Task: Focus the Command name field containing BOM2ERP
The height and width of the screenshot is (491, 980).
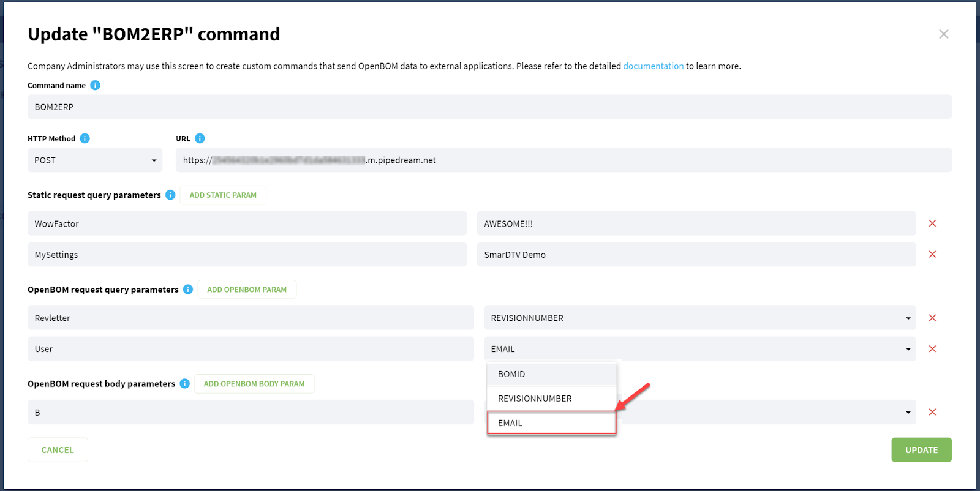Action: coord(489,107)
